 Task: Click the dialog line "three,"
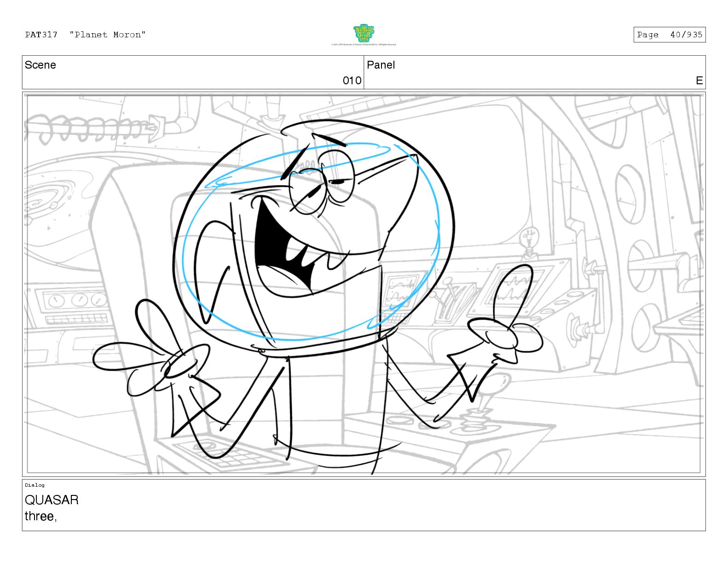[40, 516]
